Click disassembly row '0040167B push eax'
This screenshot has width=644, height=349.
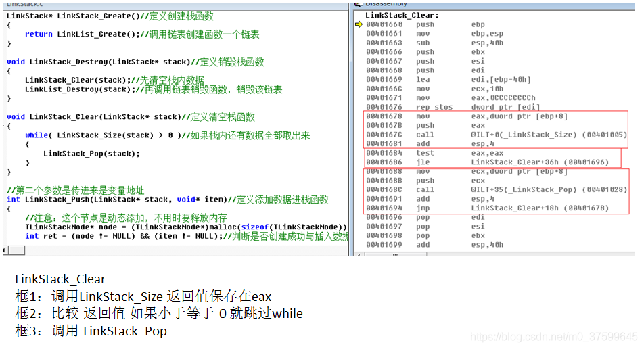tap(425, 125)
